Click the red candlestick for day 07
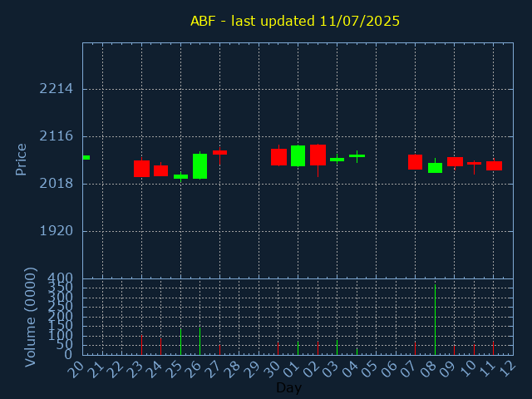The image size is (532, 399). [x=416, y=162]
